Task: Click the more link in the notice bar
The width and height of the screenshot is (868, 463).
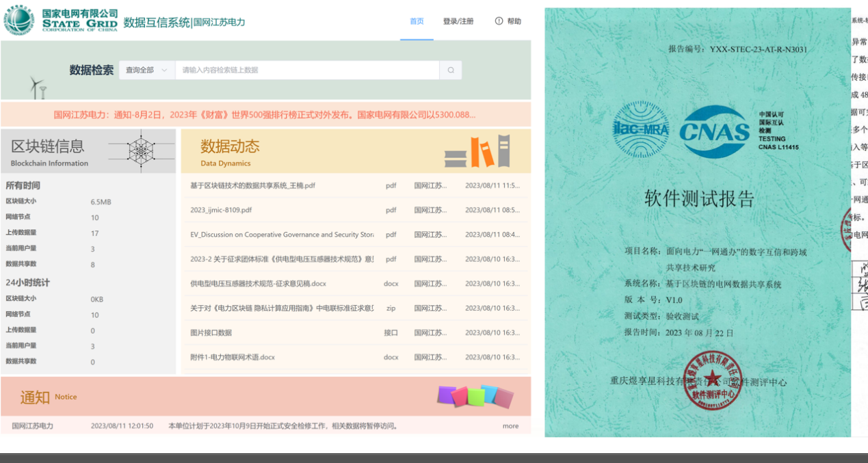Action: click(x=510, y=425)
